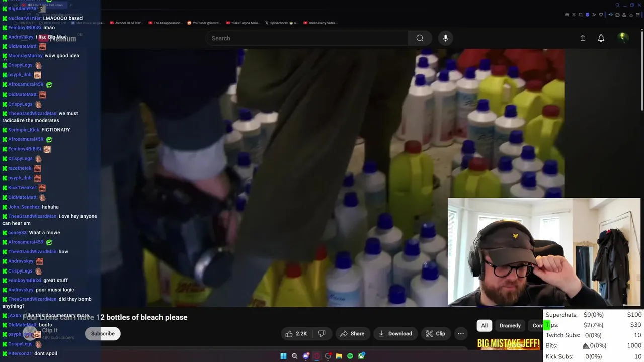Bookmark page with the heart icon
Screen dimensions: 644x362
[x=601, y=15]
